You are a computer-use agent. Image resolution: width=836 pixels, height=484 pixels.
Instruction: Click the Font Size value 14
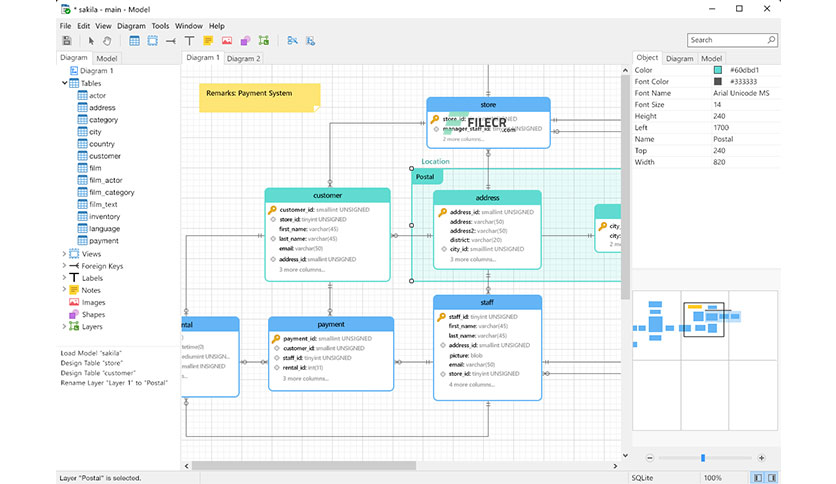pos(717,104)
